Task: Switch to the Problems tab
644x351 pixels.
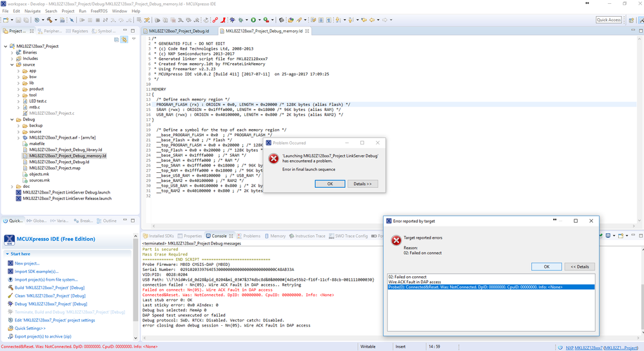Action: 248,236
